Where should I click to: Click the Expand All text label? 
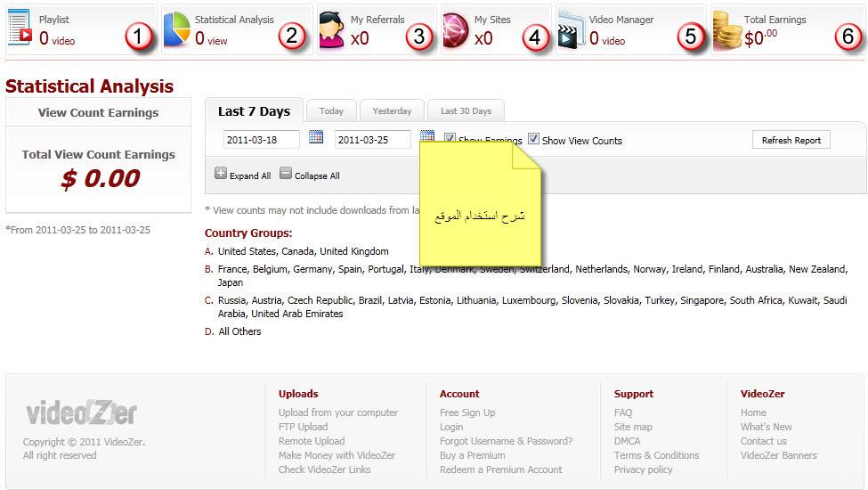[249, 176]
